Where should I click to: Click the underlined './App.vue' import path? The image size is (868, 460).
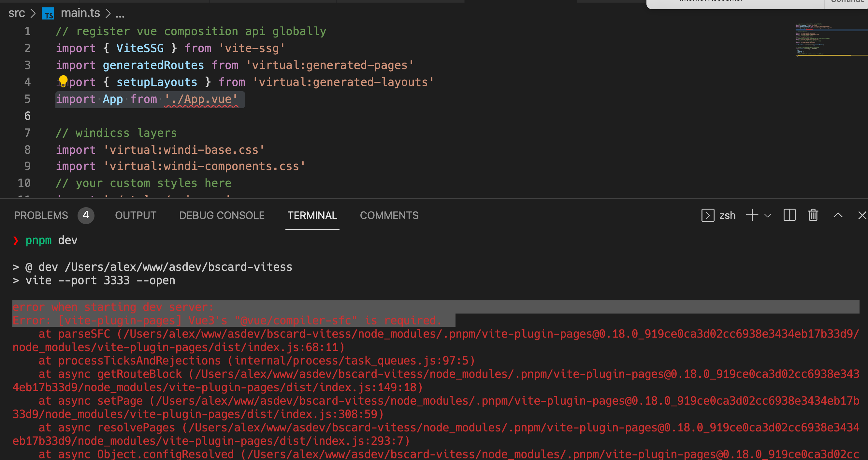(x=201, y=99)
